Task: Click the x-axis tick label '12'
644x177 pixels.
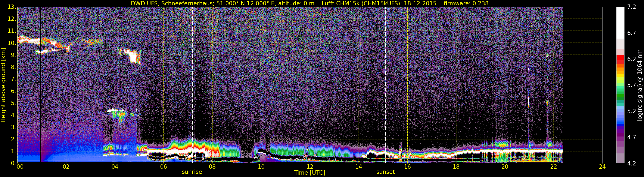Action: [x=310, y=167]
